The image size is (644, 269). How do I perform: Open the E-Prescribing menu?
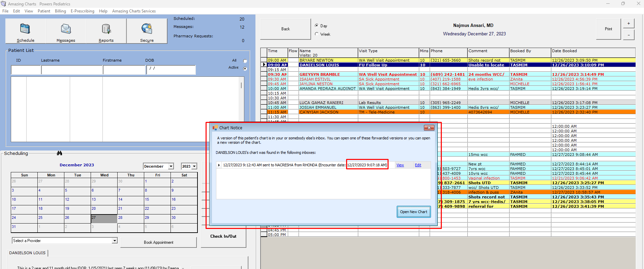(82, 11)
